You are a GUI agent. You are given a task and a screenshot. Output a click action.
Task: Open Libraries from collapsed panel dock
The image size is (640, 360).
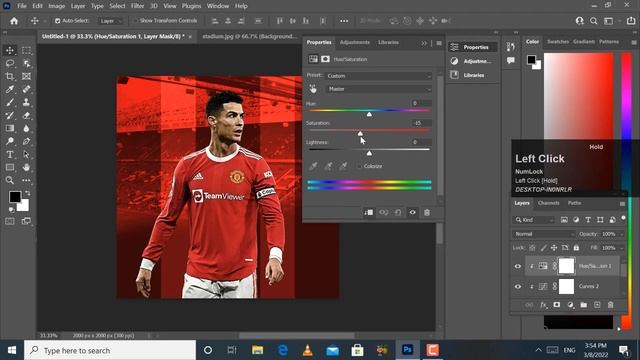[473, 75]
